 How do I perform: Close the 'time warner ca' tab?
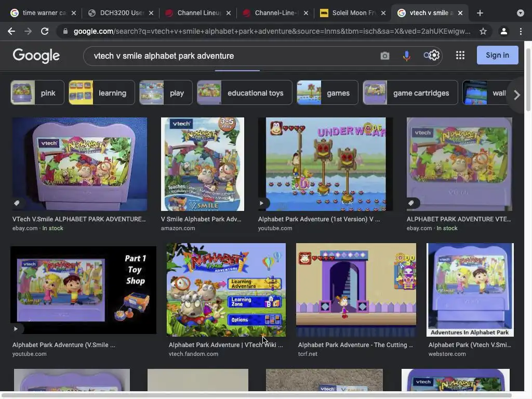tap(74, 13)
